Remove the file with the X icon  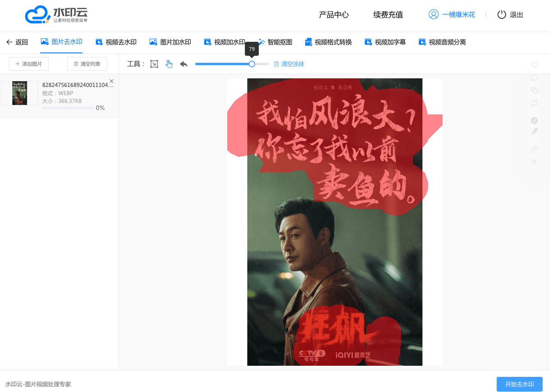coord(112,81)
